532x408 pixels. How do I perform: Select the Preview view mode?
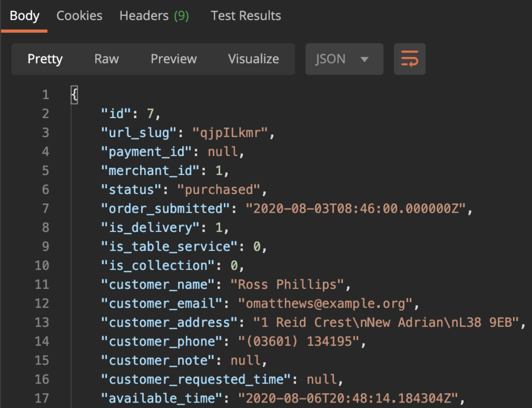(173, 59)
